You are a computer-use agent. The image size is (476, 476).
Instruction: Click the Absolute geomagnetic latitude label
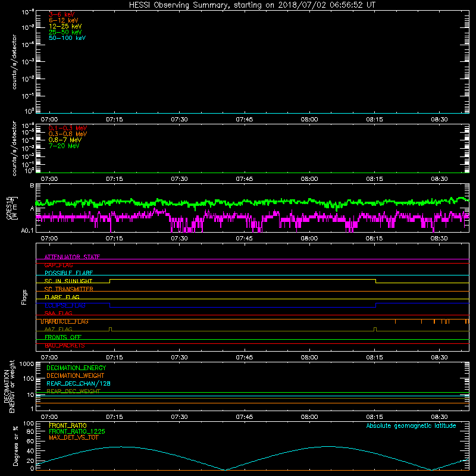[x=411, y=425]
